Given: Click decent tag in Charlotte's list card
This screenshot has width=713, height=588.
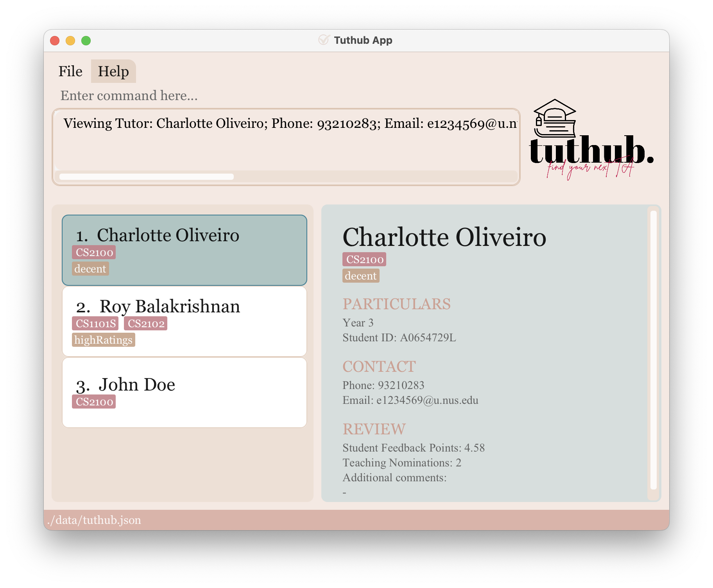Looking at the screenshot, I should click(90, 269).
